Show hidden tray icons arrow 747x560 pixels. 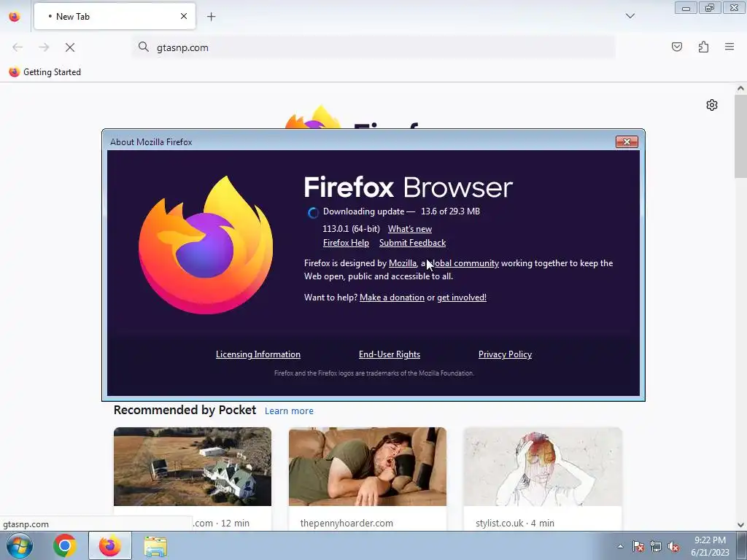620,546
